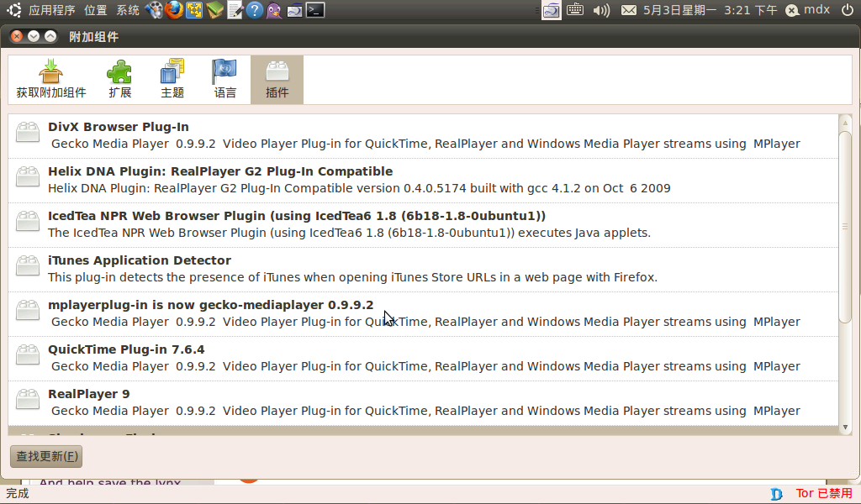Click the DivX Browser Plug-In icon
The width and height of the screenshot is (861, 504).
(x=28, y=132)
